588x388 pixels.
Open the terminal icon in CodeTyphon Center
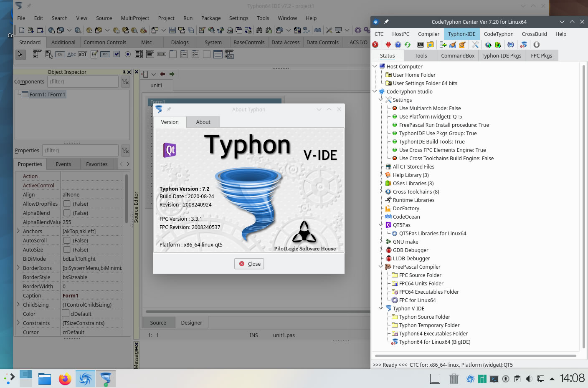(421, 45)
